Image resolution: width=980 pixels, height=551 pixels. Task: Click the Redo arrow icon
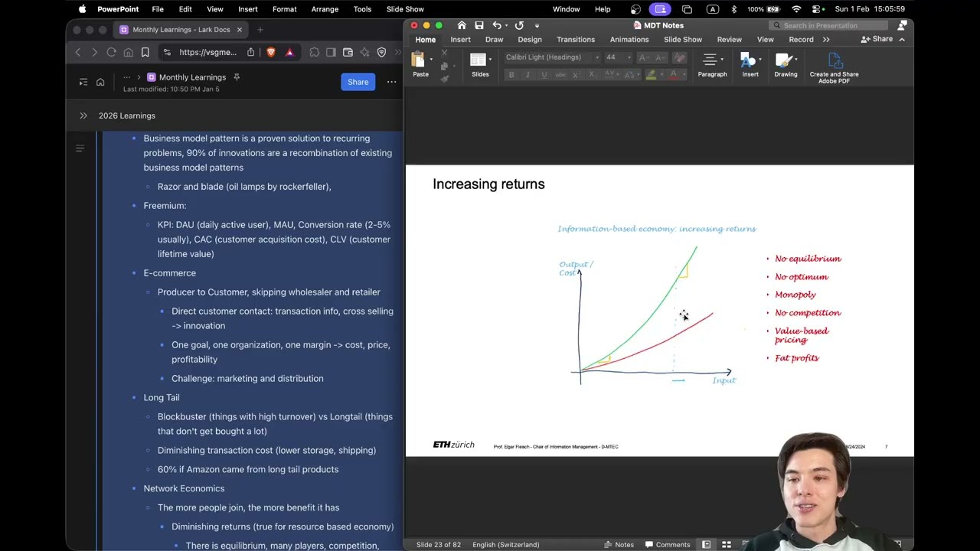coord(519,25)
